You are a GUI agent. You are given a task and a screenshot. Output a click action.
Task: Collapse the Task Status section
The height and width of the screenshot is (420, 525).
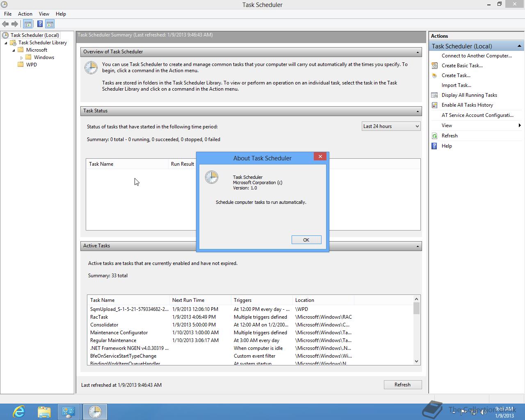418,111
